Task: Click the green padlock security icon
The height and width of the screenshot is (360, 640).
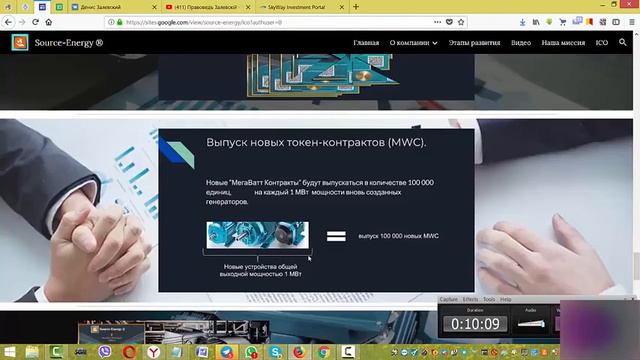Action: tap(120, 22)
